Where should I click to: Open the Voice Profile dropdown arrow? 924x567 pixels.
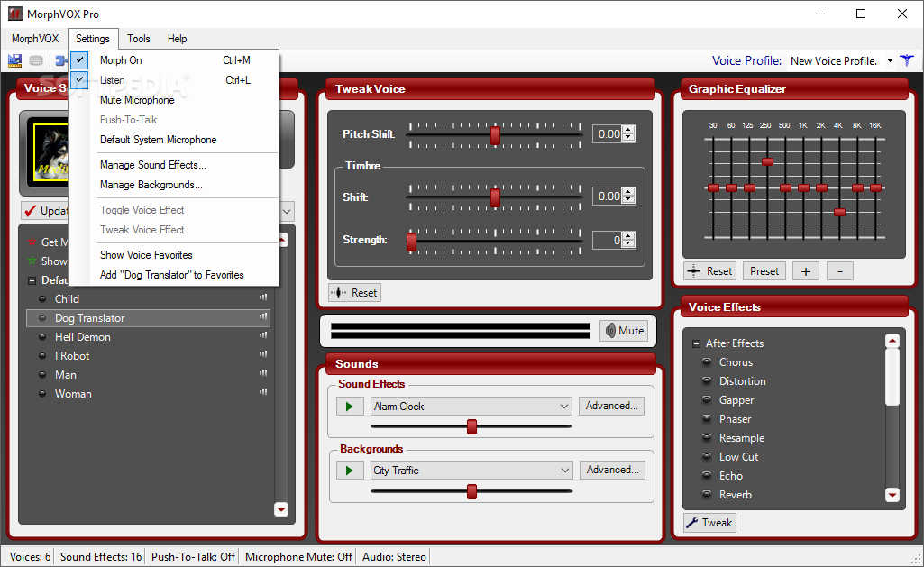[x=890, y=60]
